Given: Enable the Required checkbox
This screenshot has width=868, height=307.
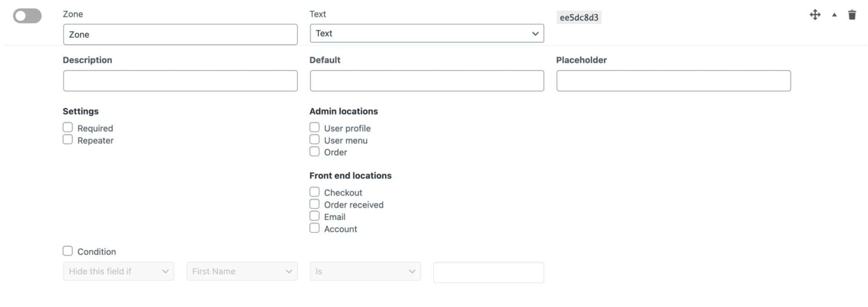Looking at the screenshot, I should 68,128.
